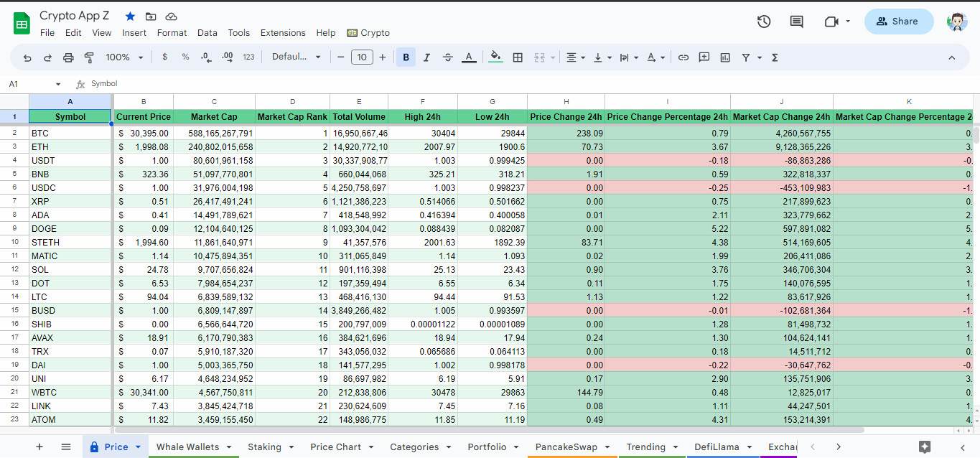Open the Google account avatar
Screen dimensions: 980x458
(x=957, y=22)
